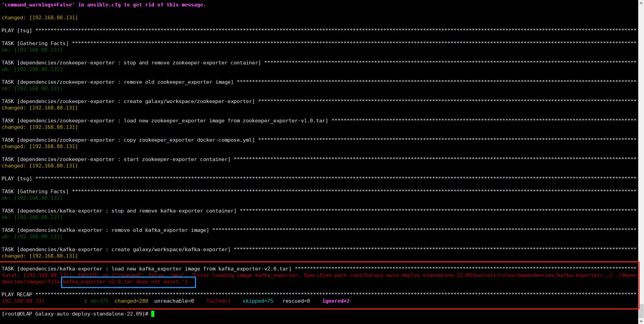The height and width of the screenshot is (324, 644).
Task: Click the green terminal cursor block
Action: point(153,314)
